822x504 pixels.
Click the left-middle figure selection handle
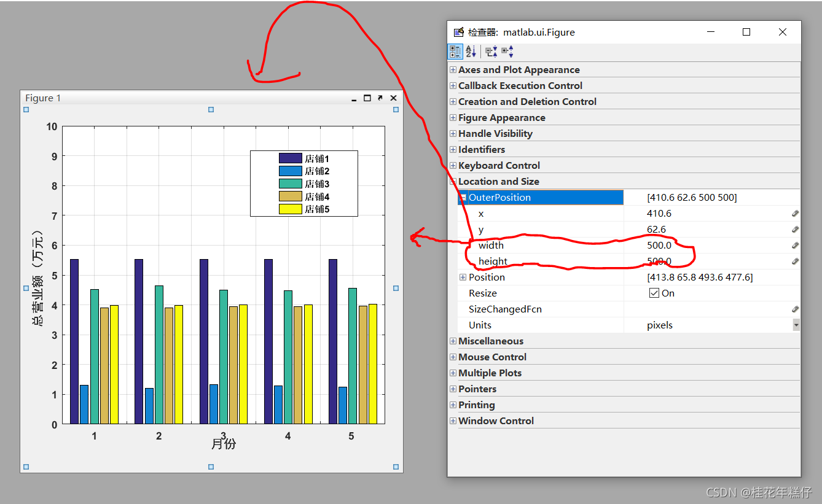coord(26,288)
